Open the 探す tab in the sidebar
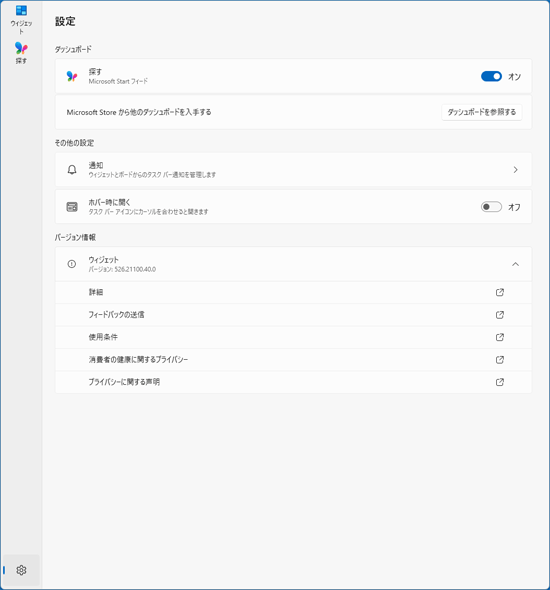The width and height of the screenshot is (550, 590). click(21, 53)
